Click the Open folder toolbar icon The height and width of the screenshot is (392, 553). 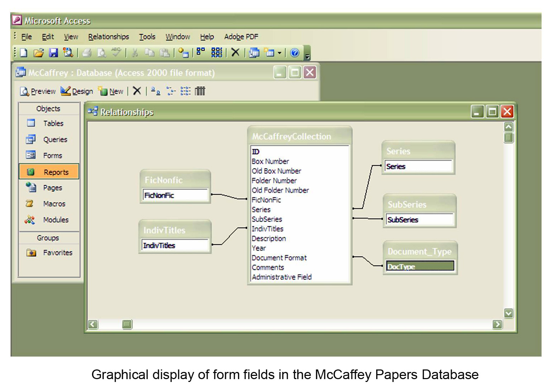coord(38,53)
